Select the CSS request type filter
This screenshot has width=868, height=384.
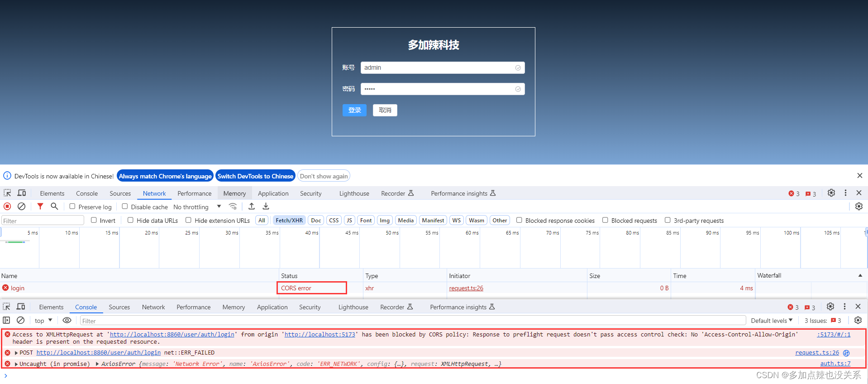pos(334,221)
